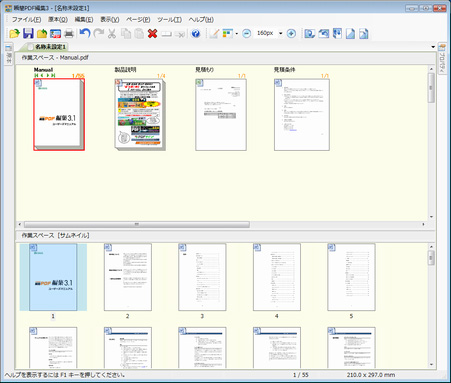Click the 210.0 x 297.0 mm status text
The height and width of the screenshot is (383, 451).
pyautogui.click(x=371, y=375)
